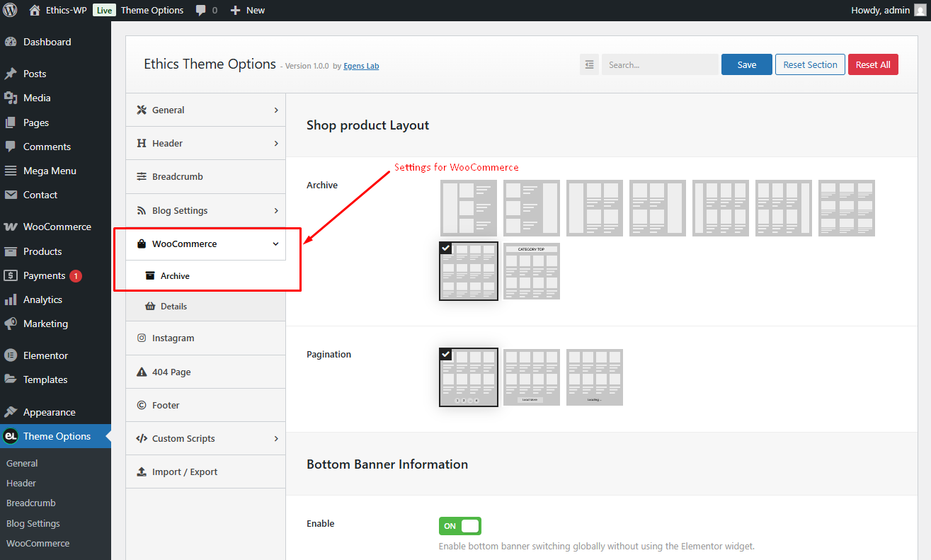
Task: Click the Instagram icon in options panel
Action: (141, 338)
